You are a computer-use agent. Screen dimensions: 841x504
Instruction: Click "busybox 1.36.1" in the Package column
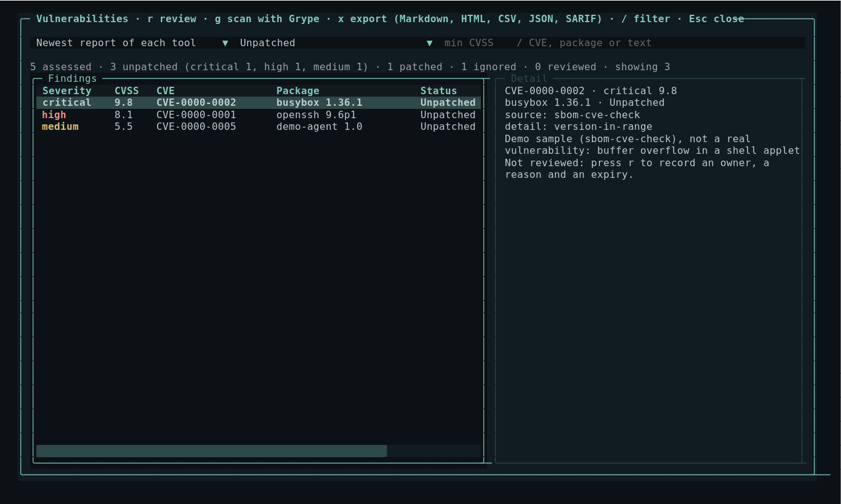click(320, 103)
